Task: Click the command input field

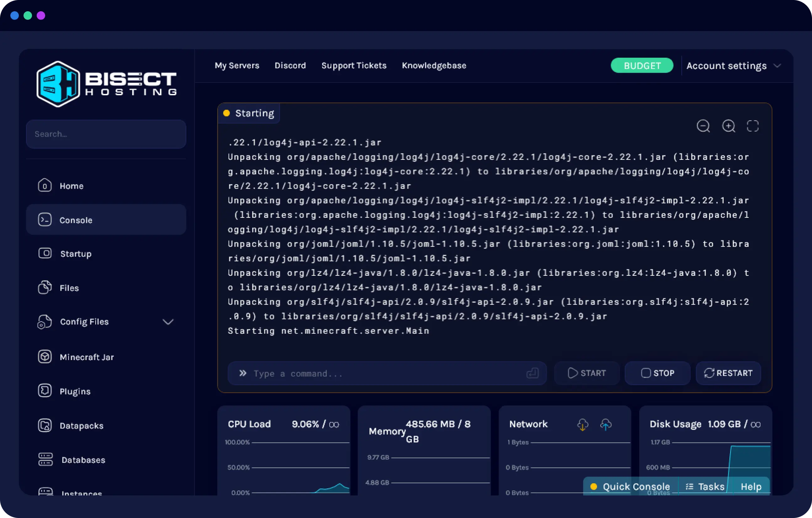Action: (388, 373)
